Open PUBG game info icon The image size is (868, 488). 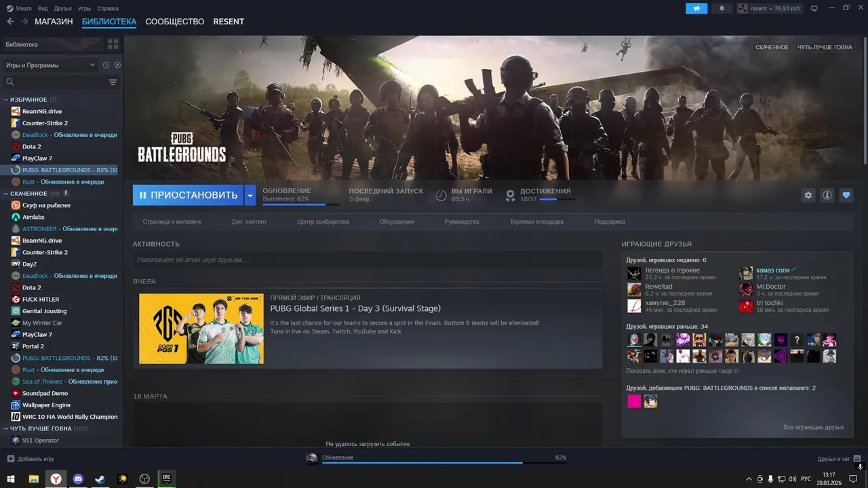coord(827,195)
